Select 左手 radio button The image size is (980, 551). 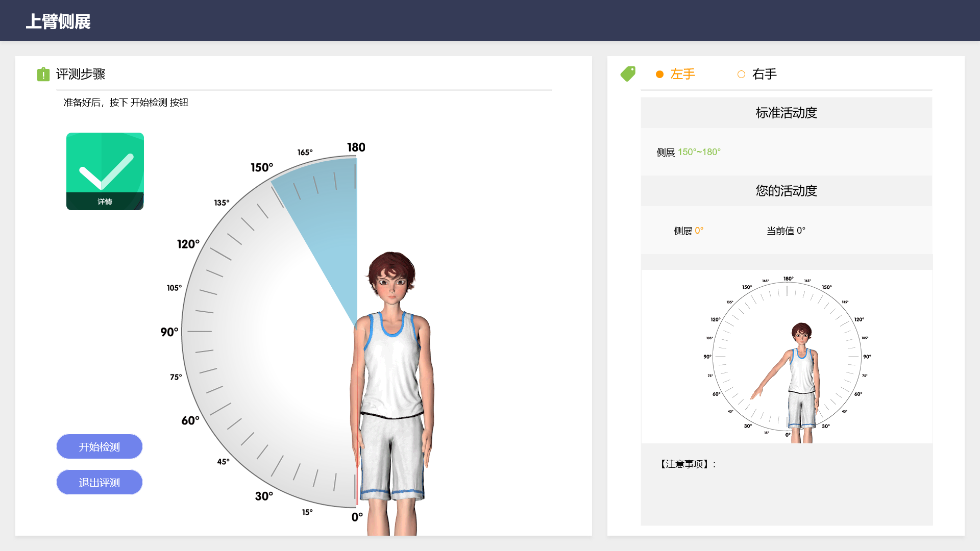(x=660, y=74)
